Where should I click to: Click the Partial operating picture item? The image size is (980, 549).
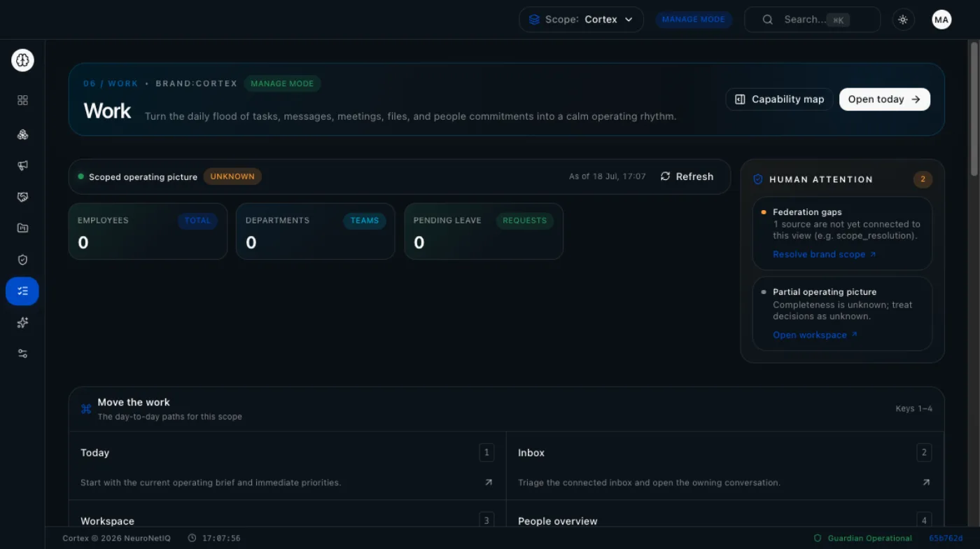(842, 314)
